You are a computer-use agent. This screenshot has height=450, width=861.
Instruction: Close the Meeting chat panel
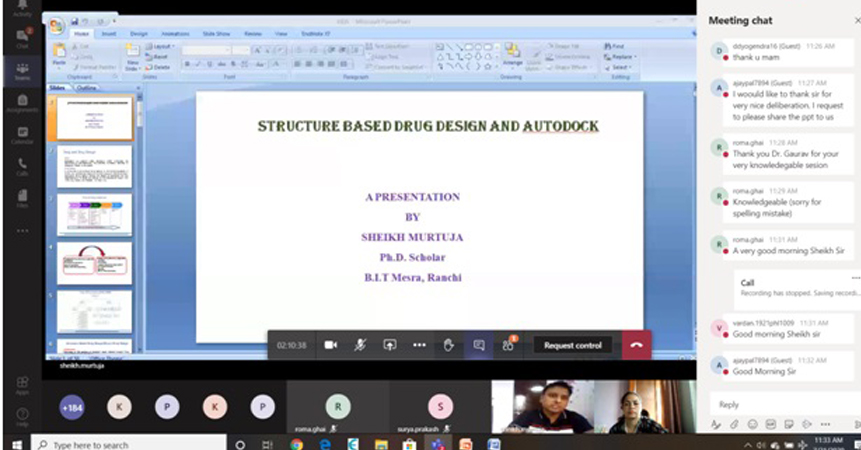[x=854, y=19]
